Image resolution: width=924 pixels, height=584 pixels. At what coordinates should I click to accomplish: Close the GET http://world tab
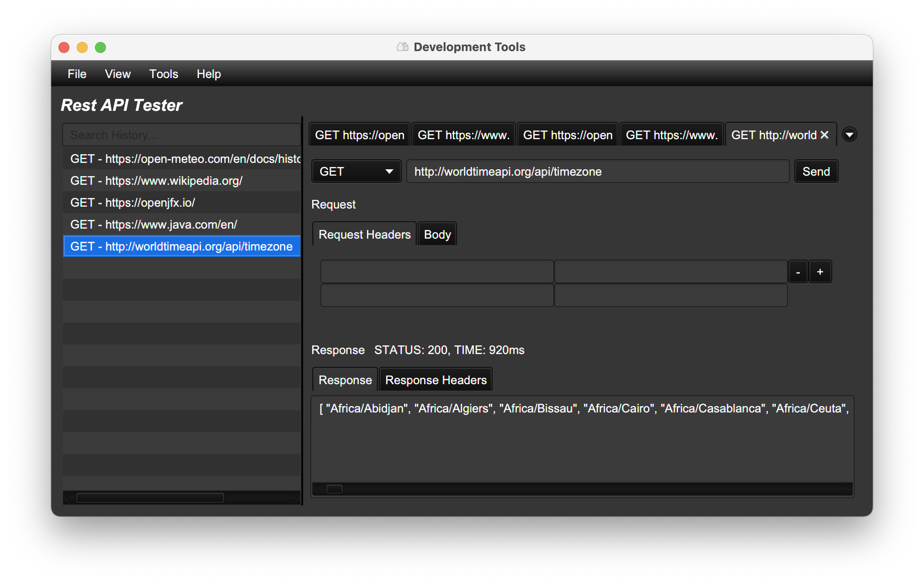[x=824, y=135]
